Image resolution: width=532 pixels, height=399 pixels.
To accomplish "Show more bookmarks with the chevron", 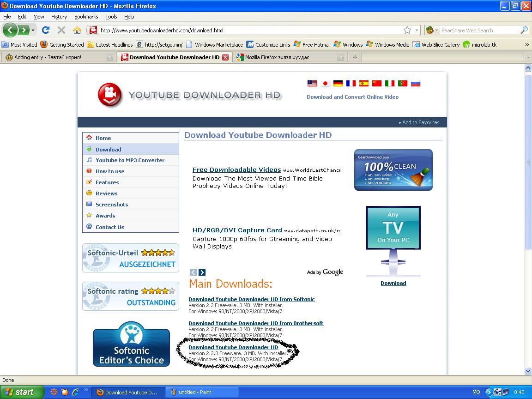I will pyautogui.click(x=527, y=44).
